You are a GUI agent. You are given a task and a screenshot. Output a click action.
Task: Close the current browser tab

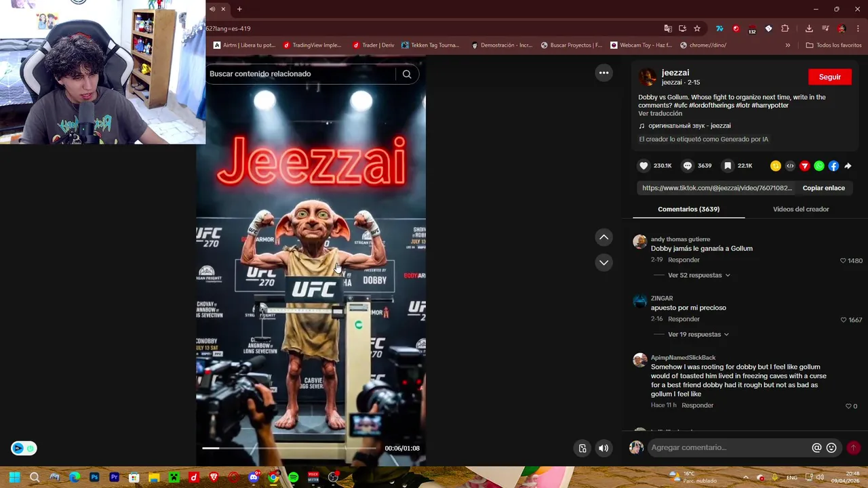tap(223, 9)
